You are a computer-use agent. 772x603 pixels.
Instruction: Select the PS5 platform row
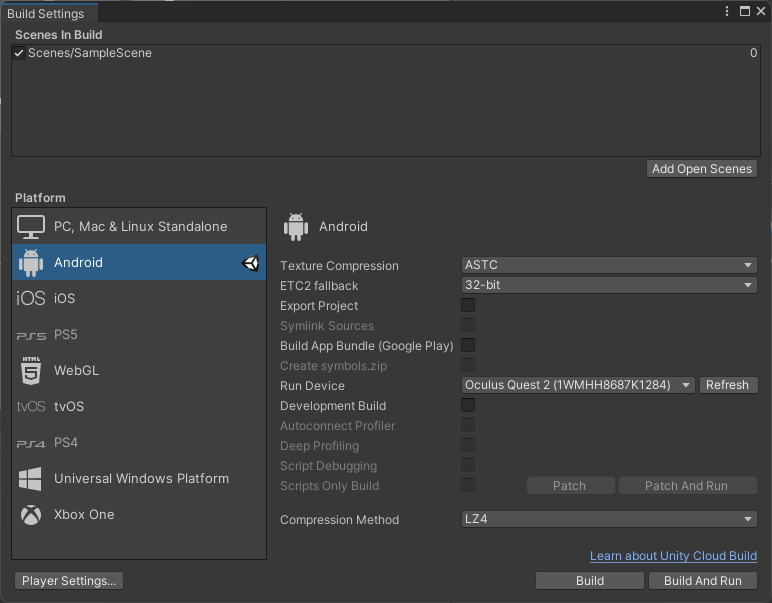pos(139,335)
